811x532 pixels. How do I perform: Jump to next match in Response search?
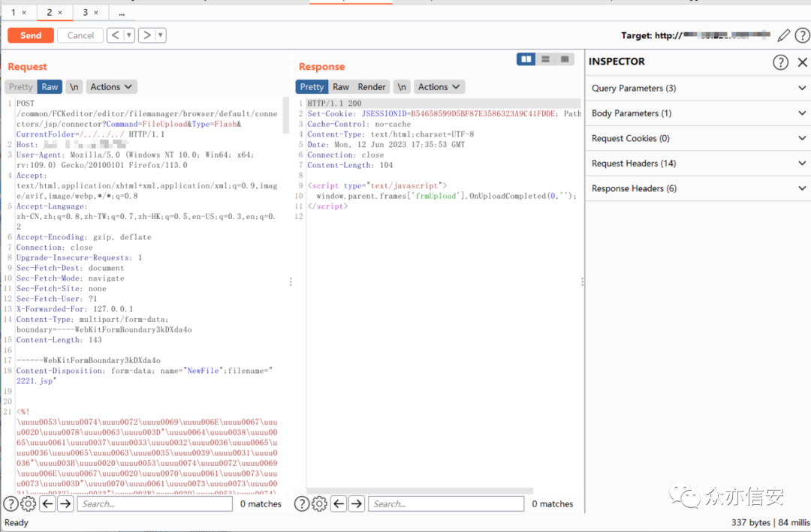point(357,503)
